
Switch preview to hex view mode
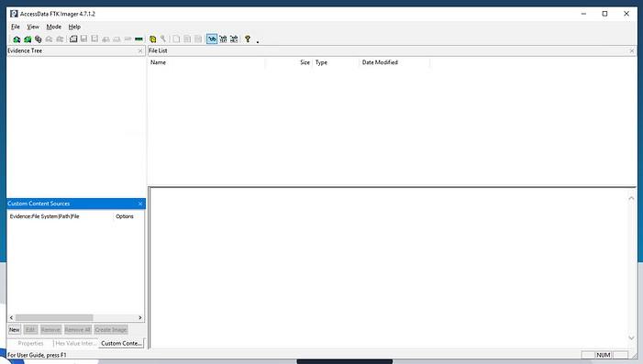pyautogui.click(x=234, y=39)
